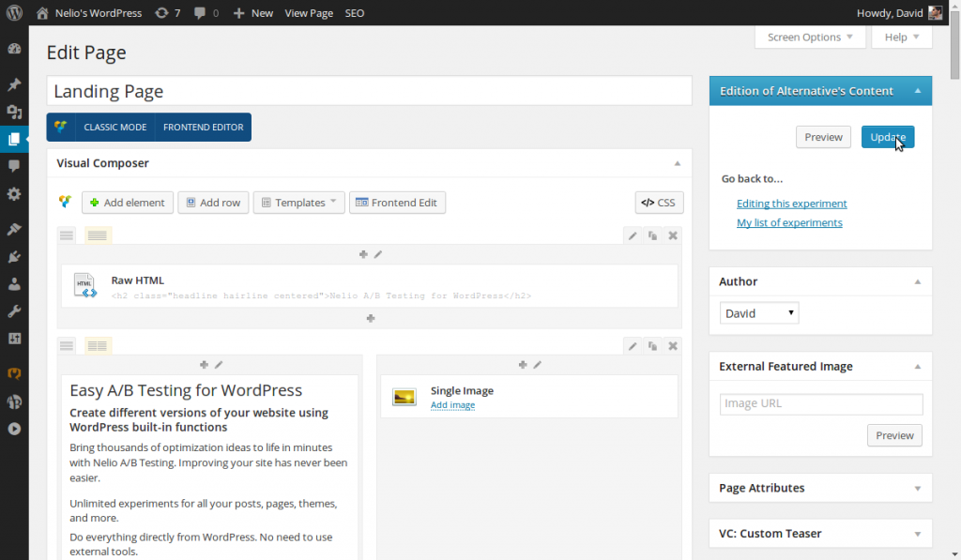Switch to the FRONTEND EDITOR tab
The width and height of the screenshot is (961, 560).
(202, 126)
